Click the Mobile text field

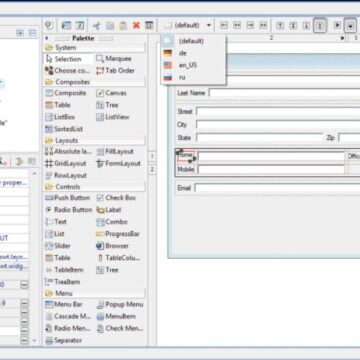pos(271,170)
